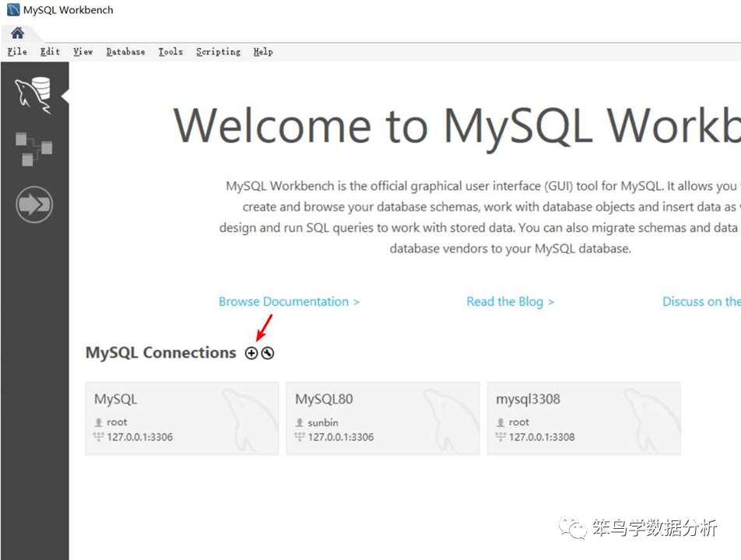Click the user icon beside sunbin
Viewport: 741px width, 560px height.
pos(299,422)
